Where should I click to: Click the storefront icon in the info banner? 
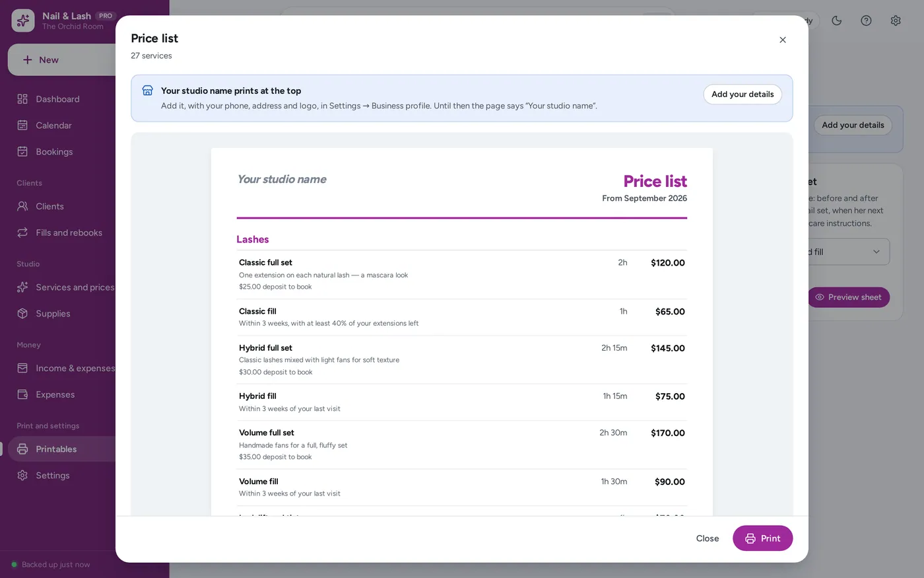click(148, 91)
